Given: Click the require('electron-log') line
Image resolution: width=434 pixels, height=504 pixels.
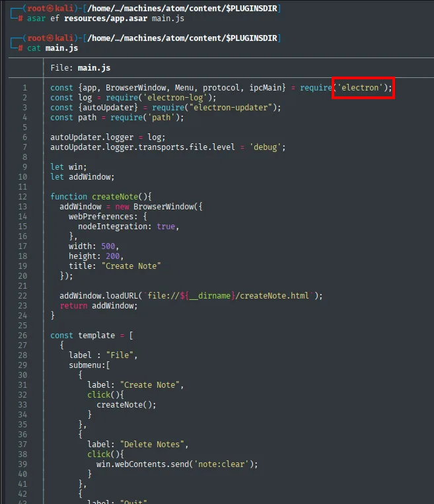Looking at the screenshot, I should pos(133,98).
